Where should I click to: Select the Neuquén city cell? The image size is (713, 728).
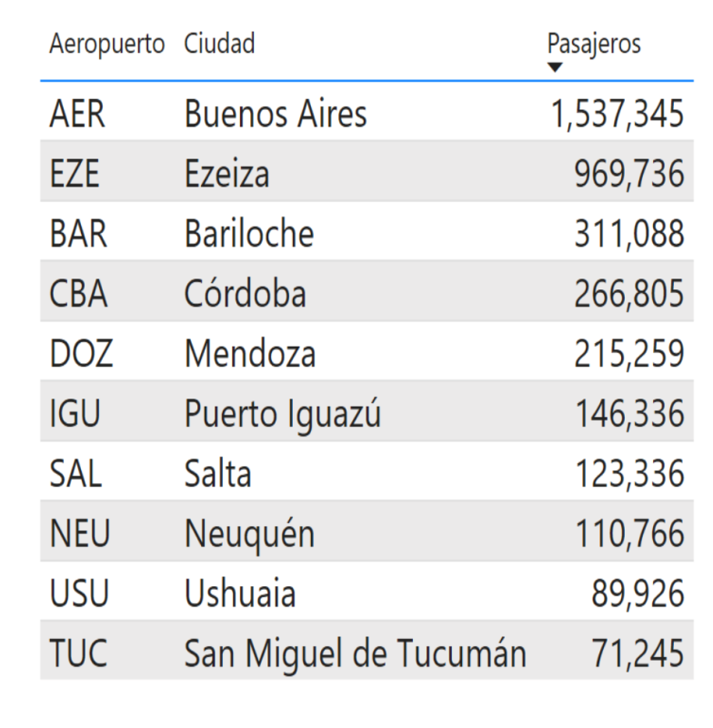click(249, 534)
